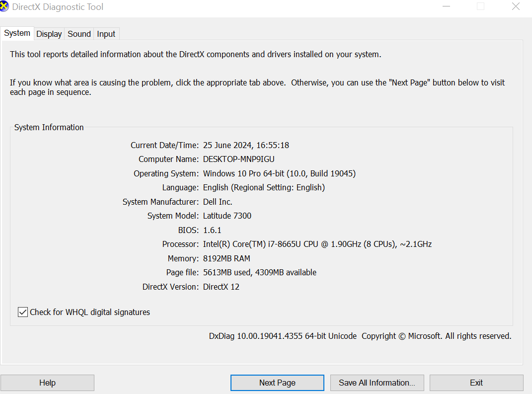The image size is (532, 394).
Task: Open the Input tab
Action: [x=106, y=34]
